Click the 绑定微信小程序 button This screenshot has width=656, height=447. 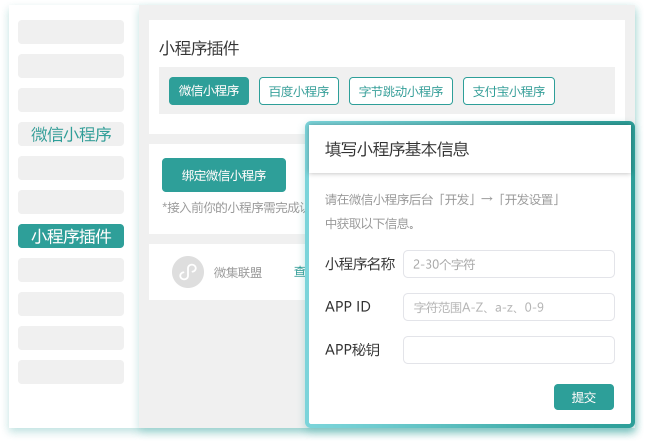pos(224,175)
